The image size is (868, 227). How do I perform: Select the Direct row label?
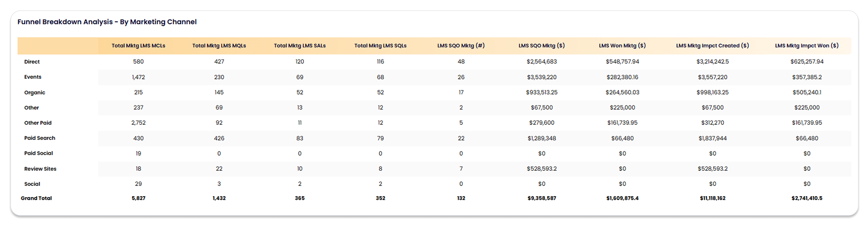tap(32, 62)
